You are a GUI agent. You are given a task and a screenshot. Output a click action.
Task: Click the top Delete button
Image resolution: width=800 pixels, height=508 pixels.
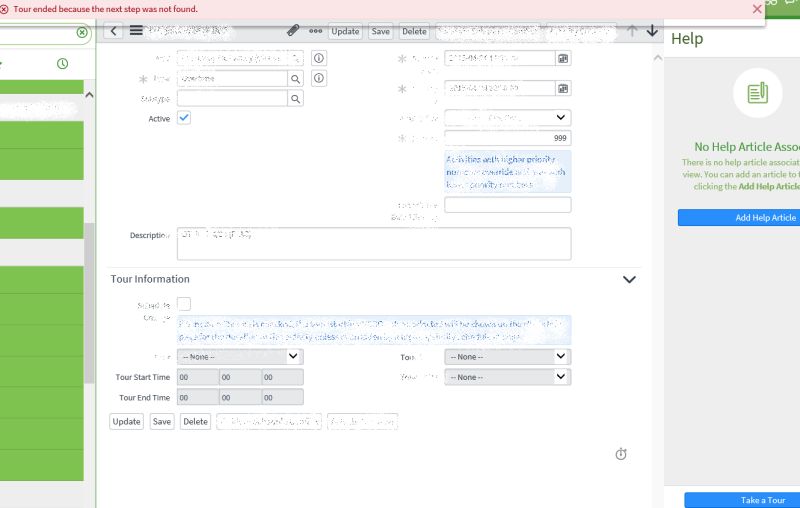[414, 31]
